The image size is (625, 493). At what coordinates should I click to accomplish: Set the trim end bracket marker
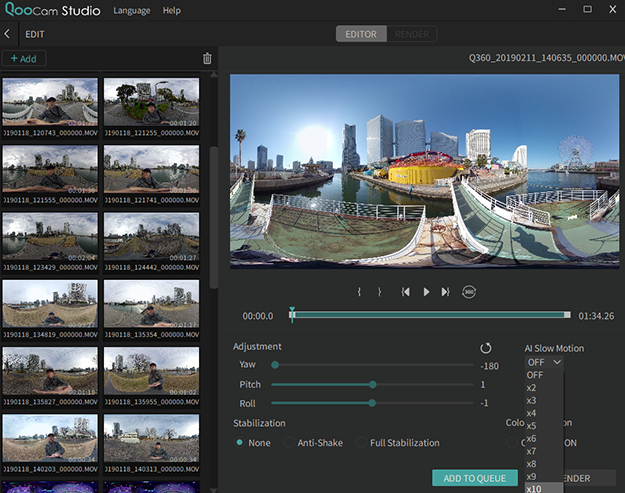point(379,292)
